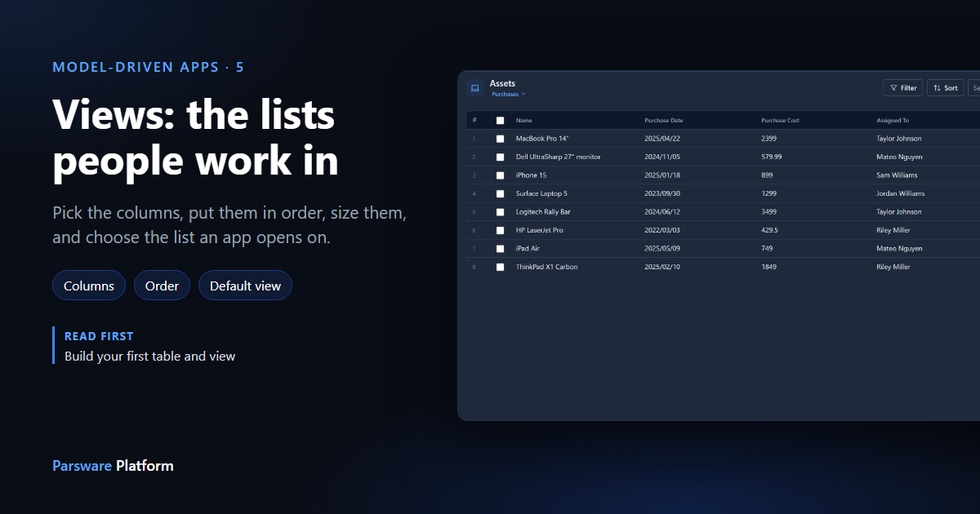
Task: Click the ThinkPad X1 Carbon name cell
Action: [x=547, y=267]
